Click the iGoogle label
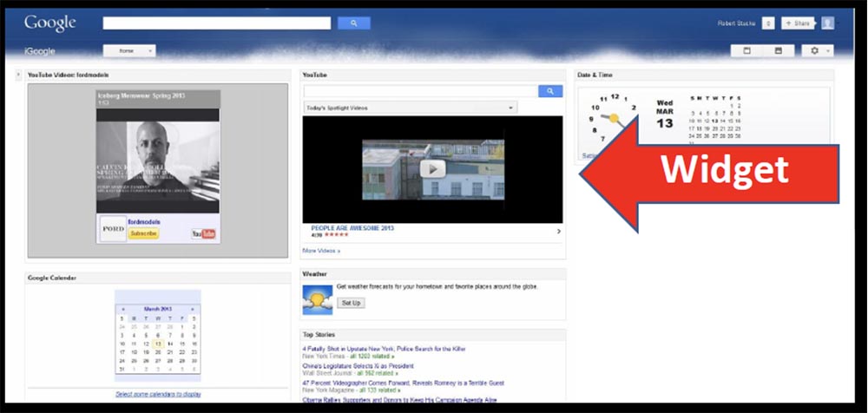This screenshot has width=868, height=413. 40,51
